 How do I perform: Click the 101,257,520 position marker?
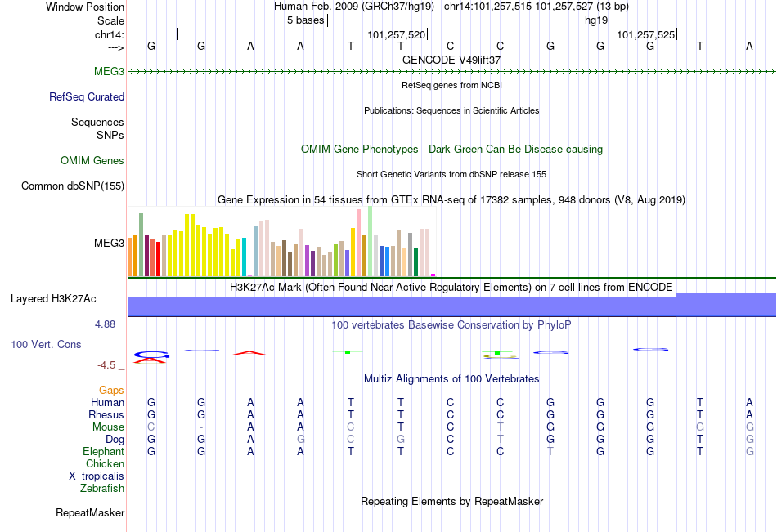(397, 34)
